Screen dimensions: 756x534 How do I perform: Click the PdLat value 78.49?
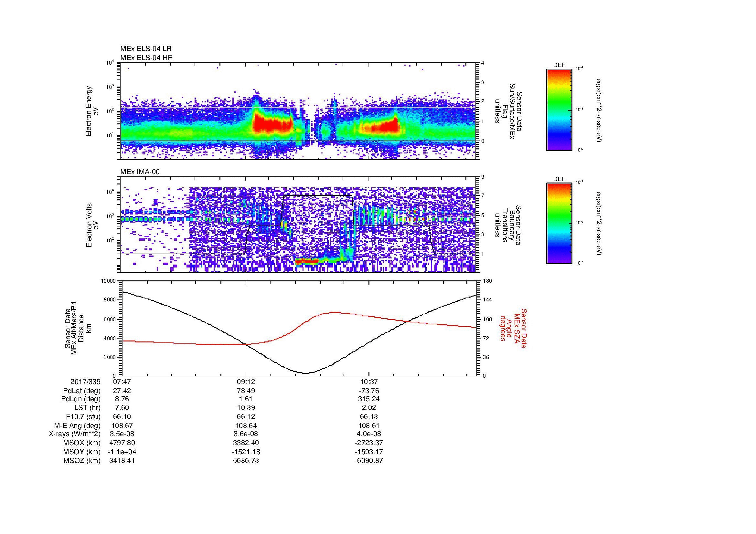click(x=246, y=391)
